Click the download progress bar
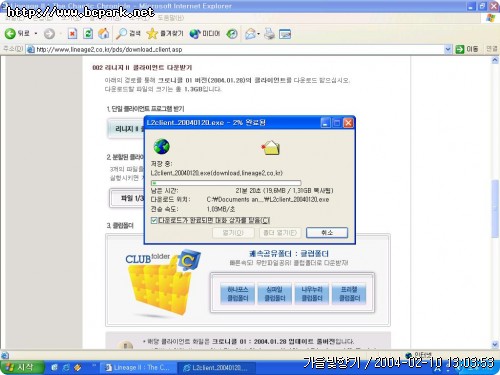 coord(226,183)
